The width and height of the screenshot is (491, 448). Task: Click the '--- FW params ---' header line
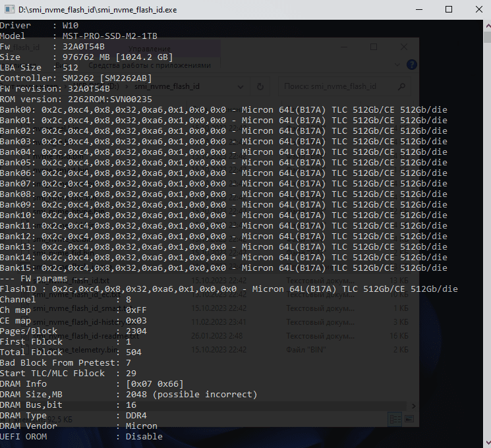click(x=44, y=279)
